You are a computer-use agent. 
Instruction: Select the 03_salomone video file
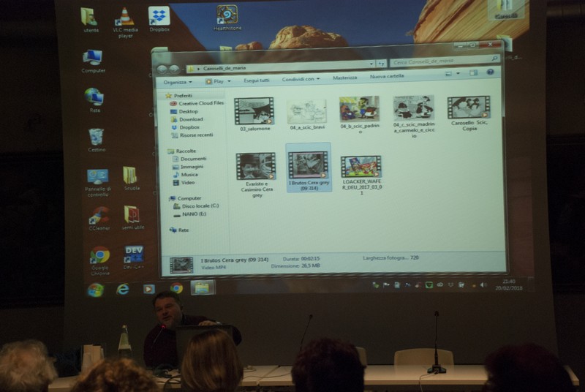254,114
